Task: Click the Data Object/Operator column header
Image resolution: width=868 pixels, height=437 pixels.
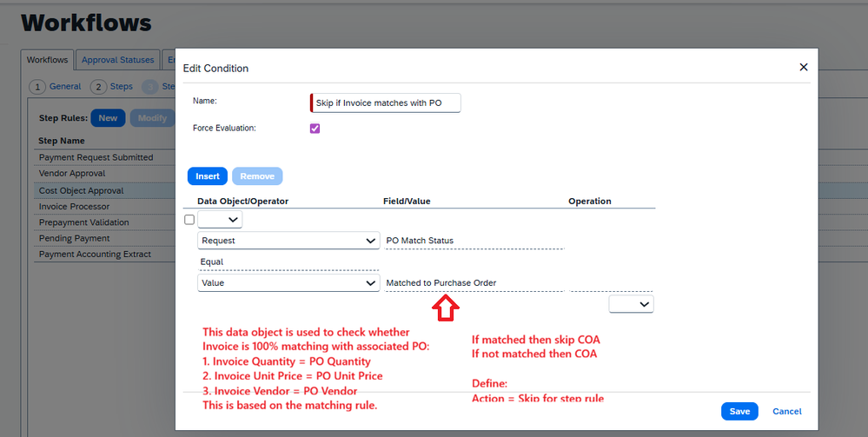Action: pos(243,201)
